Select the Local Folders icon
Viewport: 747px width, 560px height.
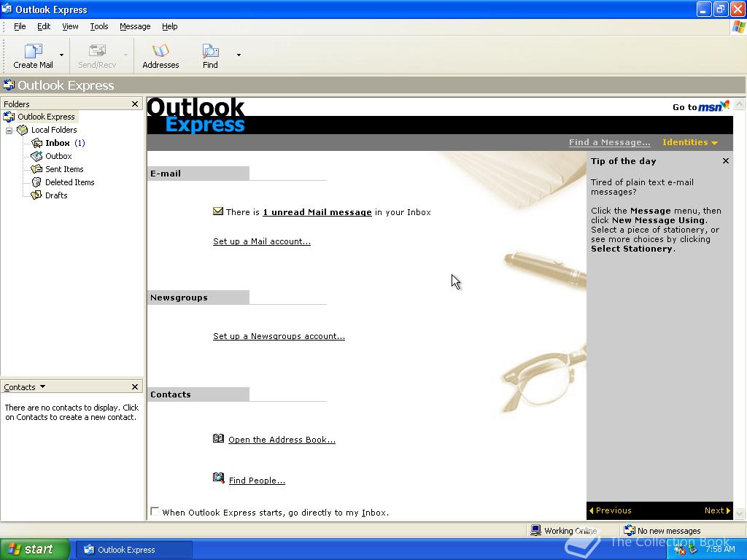coord(23,130)
